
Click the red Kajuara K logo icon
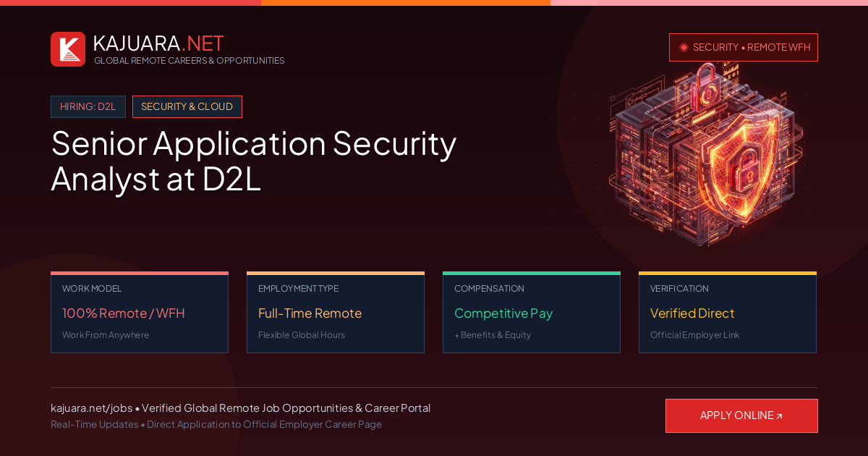(68, 49)
